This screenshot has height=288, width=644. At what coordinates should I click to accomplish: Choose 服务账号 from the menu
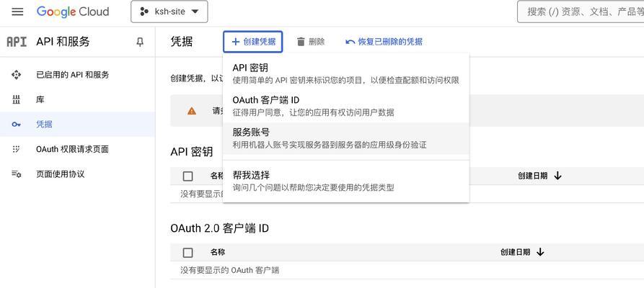point(346,138)
